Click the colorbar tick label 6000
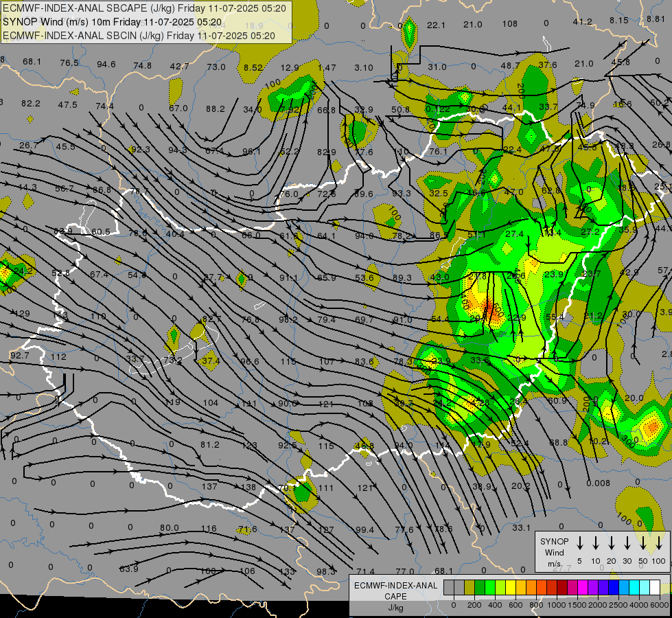 click(660, 605)
